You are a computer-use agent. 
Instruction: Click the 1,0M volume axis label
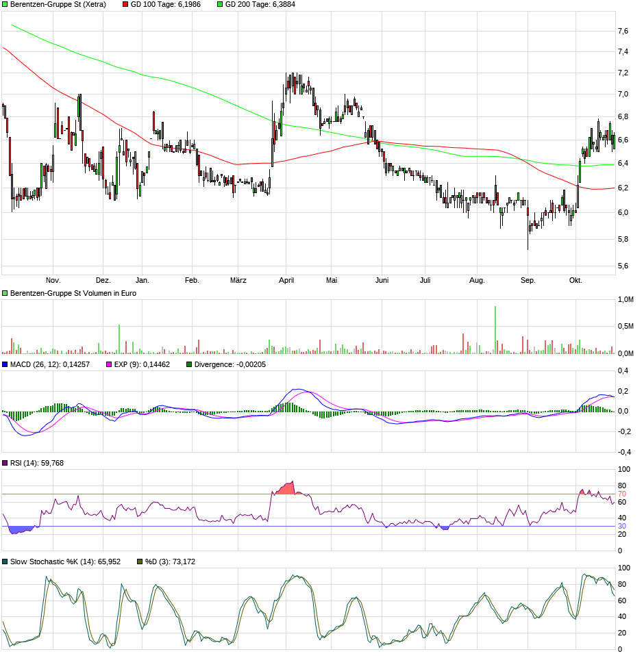626,299
